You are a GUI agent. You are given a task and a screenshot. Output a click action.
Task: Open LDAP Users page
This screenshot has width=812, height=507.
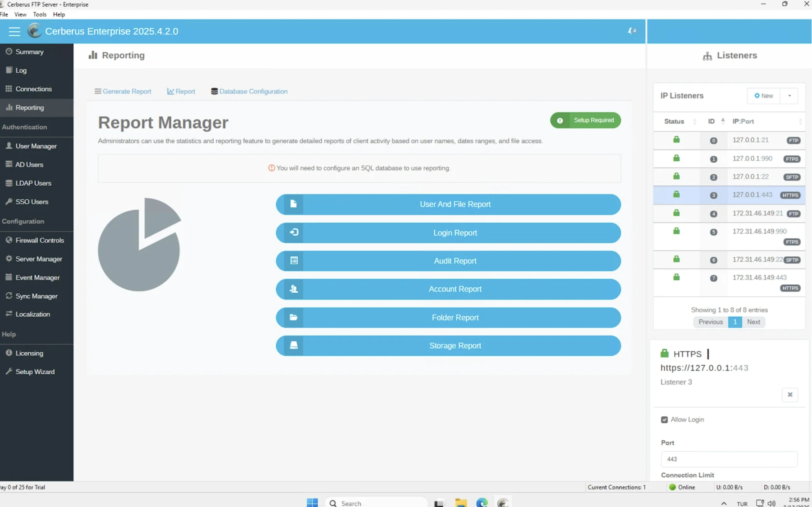click(x=37, y=183)
